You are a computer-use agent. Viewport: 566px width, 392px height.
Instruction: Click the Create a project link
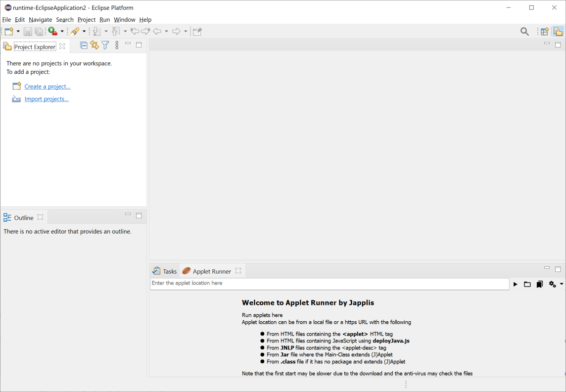coord(47,86)
